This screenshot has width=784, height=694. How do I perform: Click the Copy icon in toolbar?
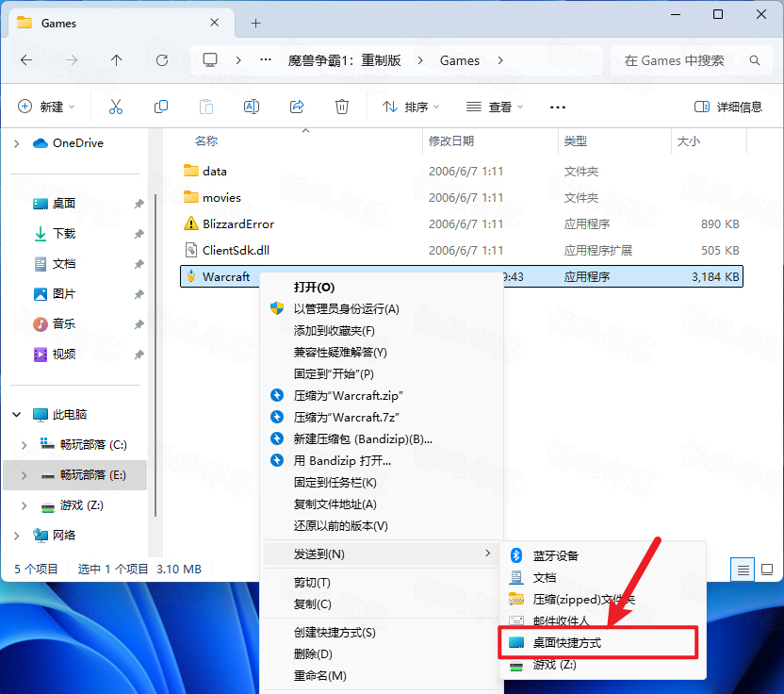coord(161,107)
